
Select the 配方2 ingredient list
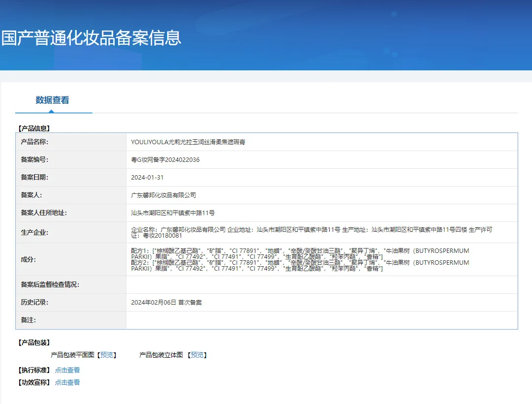point(300,266)
